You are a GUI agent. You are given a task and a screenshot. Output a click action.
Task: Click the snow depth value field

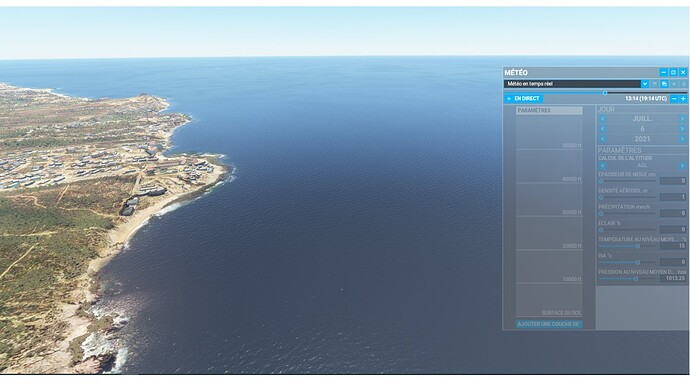coord(673,181)
